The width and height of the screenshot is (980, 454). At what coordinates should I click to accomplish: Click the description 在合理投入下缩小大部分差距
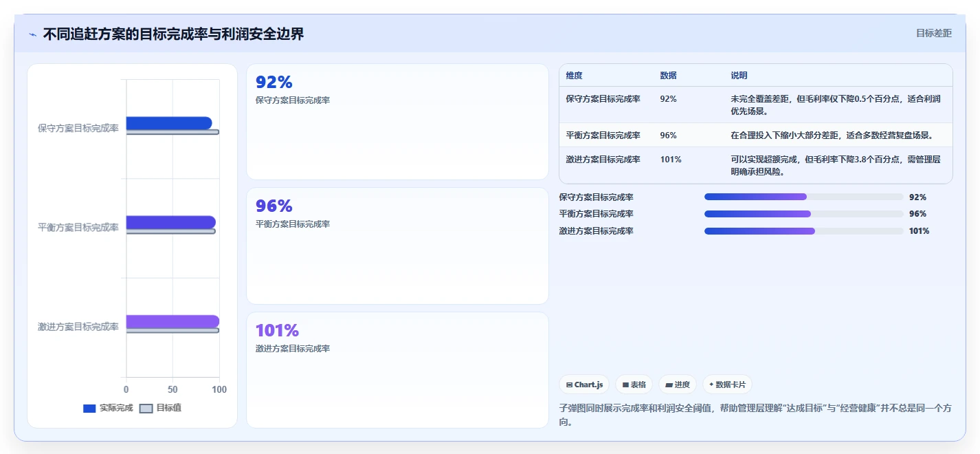832,136
